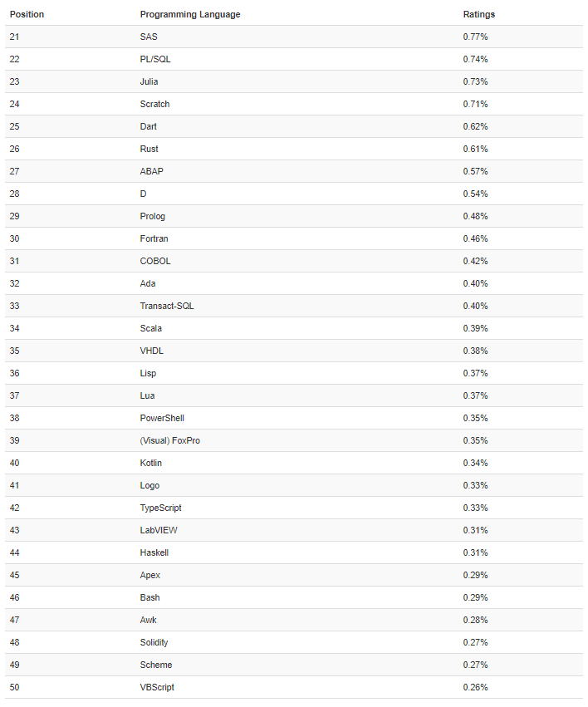Click the Kotlin language name
This screenshot has height=707, width=588.
150,463
